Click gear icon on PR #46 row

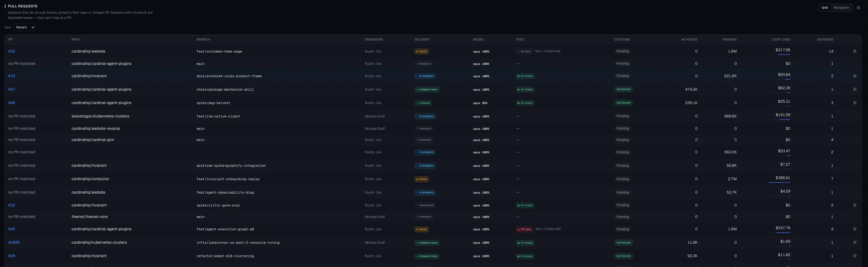[855, 103]
